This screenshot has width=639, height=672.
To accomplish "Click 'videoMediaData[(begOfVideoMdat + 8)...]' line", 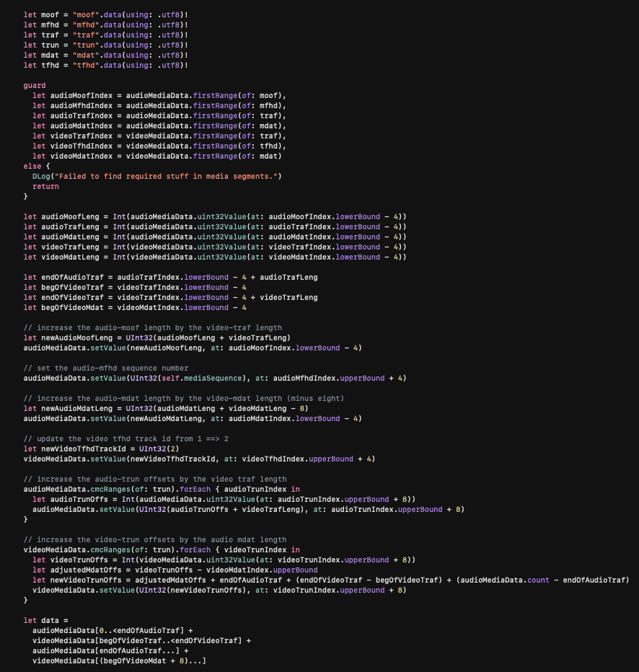I will point(119,661).
